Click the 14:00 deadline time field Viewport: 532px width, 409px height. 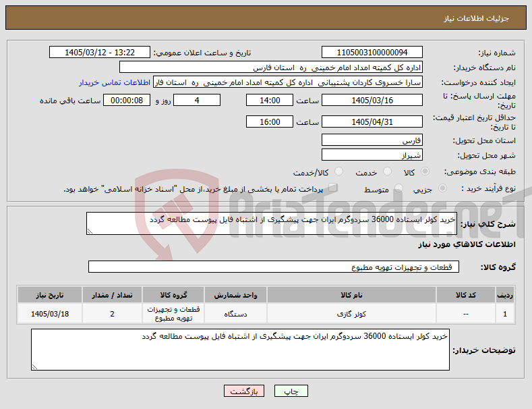coord(270,100)
